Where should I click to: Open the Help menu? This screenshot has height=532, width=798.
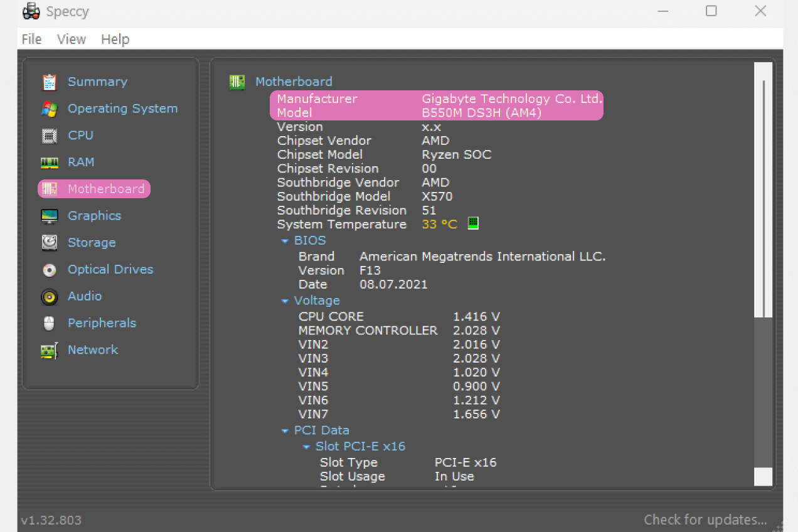point(115,39)
